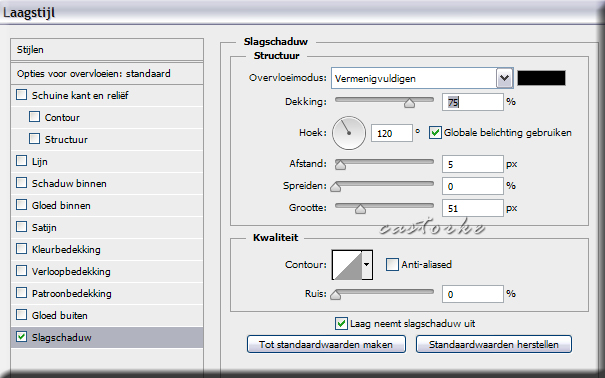Select the highlighted Slagschaduw row label
Image resolution: width=605 pixels, height=378 pixels.
pos(62,338)
